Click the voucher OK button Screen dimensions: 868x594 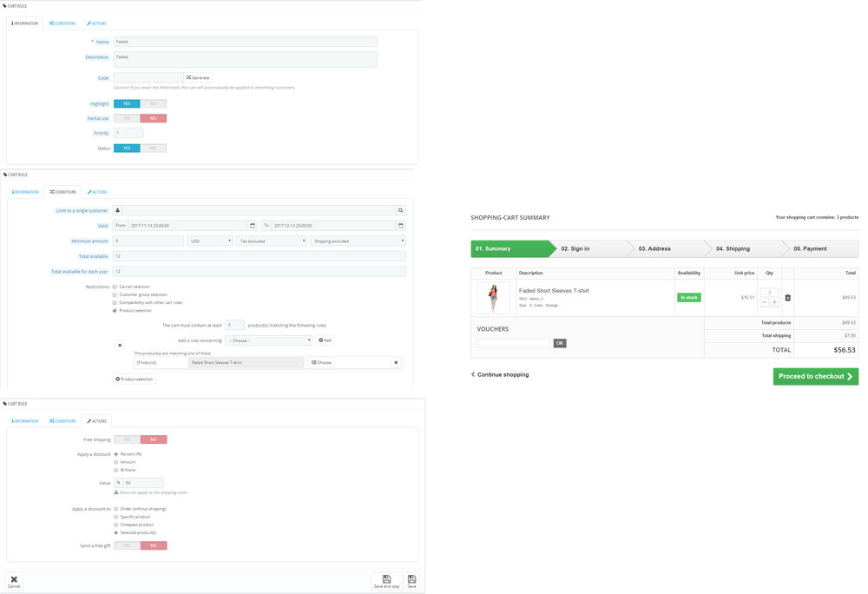560,343
